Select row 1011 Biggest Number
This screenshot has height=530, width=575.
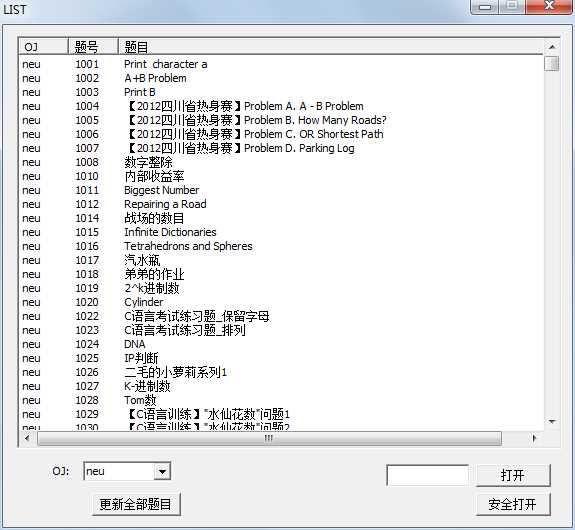tap(281, 190)
